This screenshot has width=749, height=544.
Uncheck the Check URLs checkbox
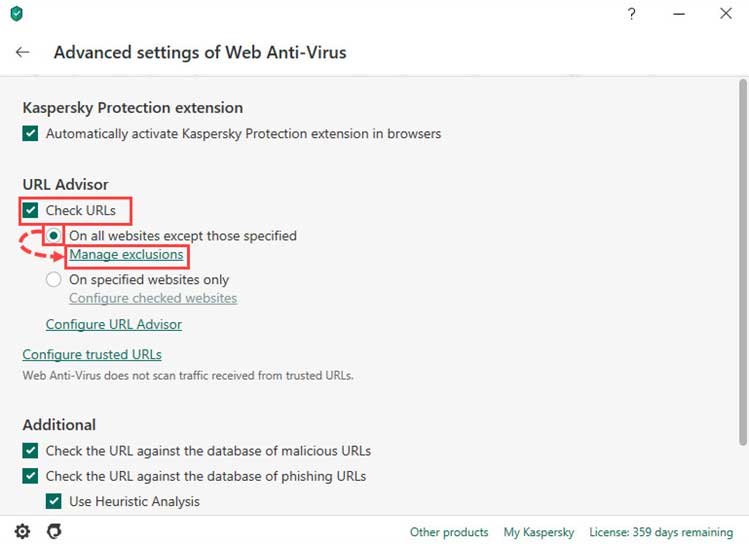(x=30, y=210)
